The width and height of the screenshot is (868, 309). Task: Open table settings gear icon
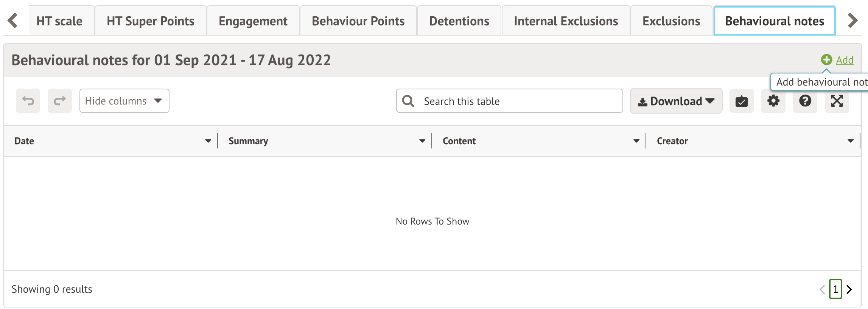[x=773, y=101]
